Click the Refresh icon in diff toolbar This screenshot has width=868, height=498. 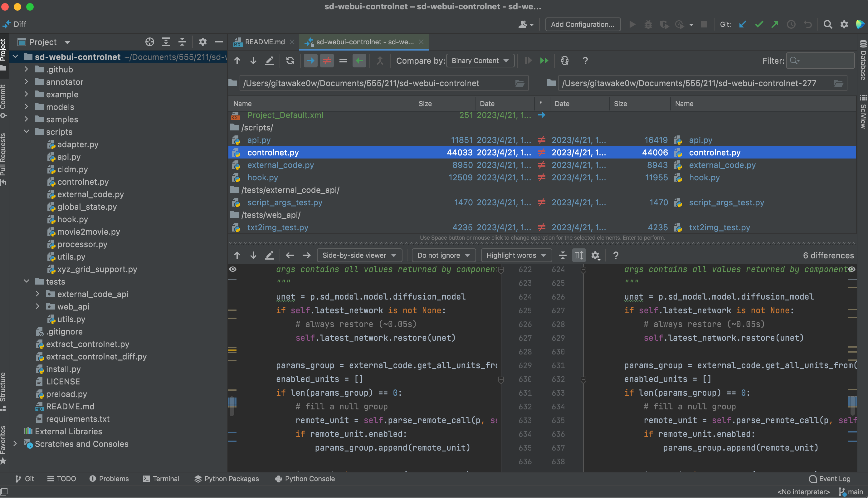pyautogui.click(x=290, y=61)
